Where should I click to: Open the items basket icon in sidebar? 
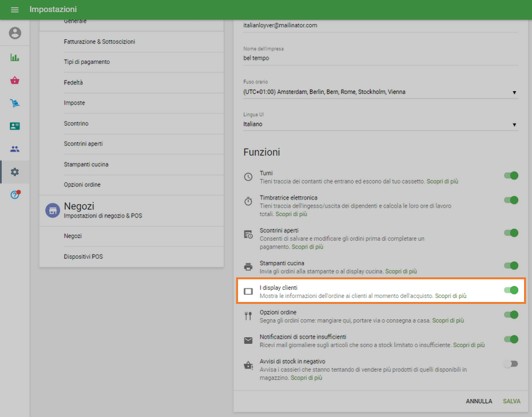tap(15, 80)
